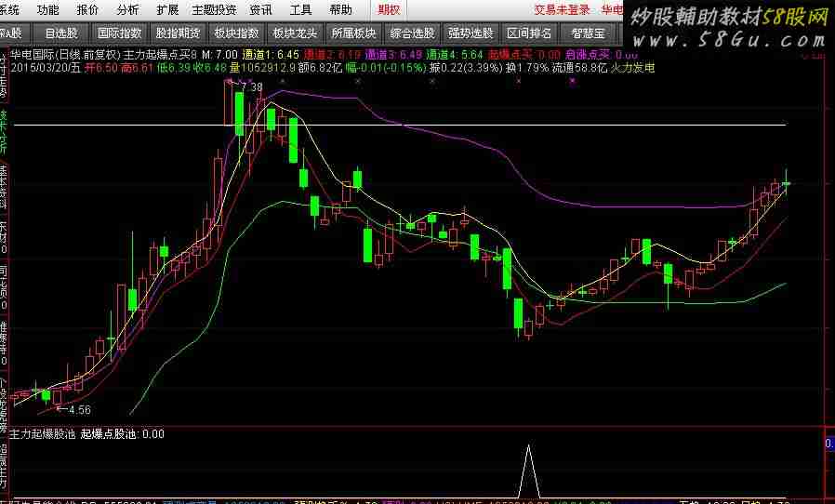The width and height of the screenshot is (835, 504).
Task: Click the latest green cross candlestick at right
Action: tap(786, 183)
